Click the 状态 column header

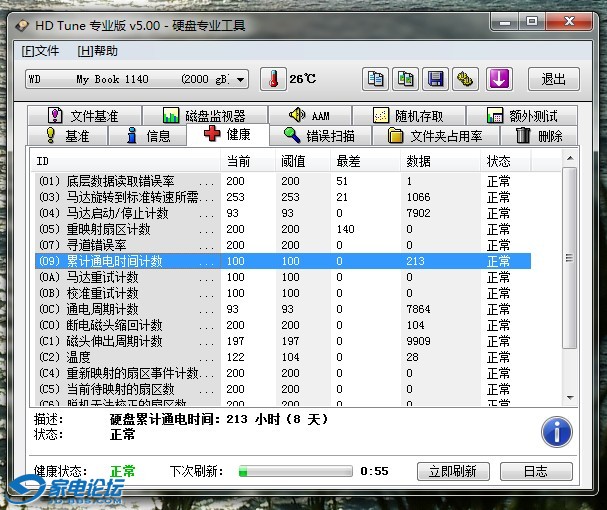pyautogui.click(x=506, y=161)
